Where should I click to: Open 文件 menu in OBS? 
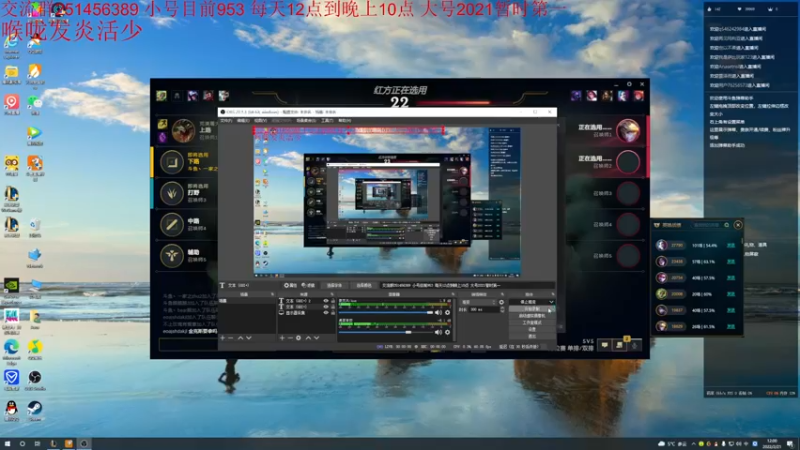226,120
